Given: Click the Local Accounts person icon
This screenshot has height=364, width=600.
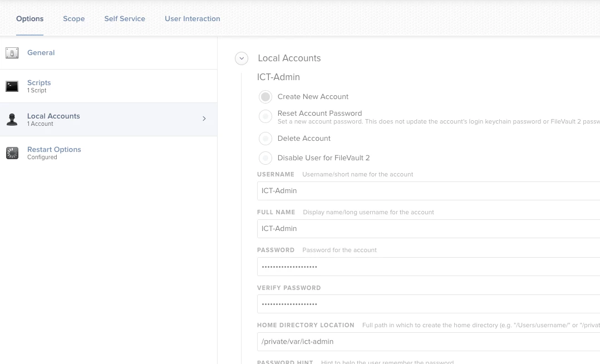Looking at the screenshot, I should pos(12,120).
